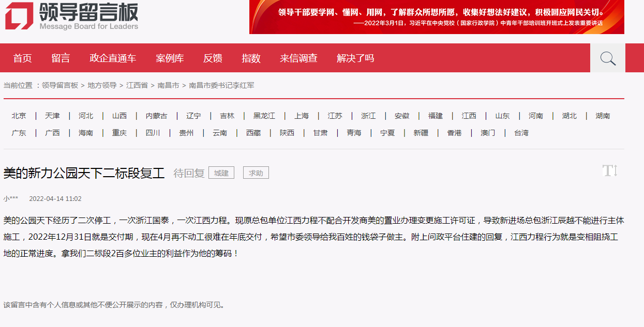The height and width of the screenshot is (327, 644).
Task: Open the 南昌市 breadcrumb link
Action: pyautogui.click(x=168, y=85)
